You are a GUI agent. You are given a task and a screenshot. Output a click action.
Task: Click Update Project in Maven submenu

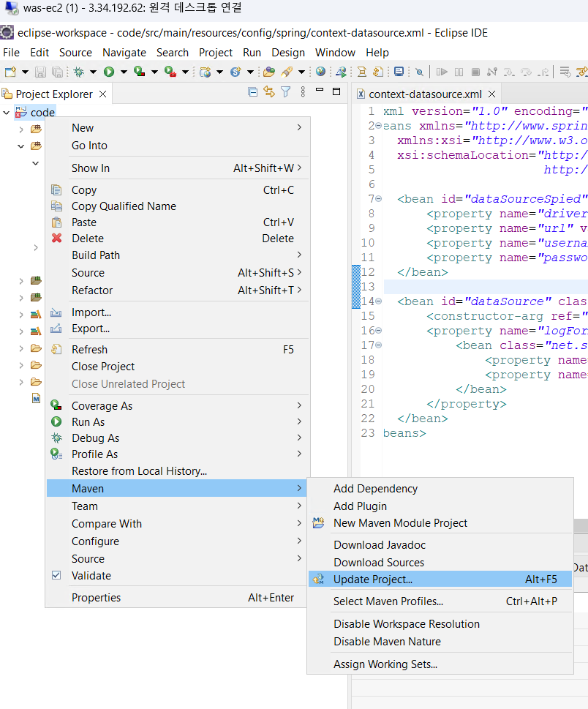tap(440, 579)
